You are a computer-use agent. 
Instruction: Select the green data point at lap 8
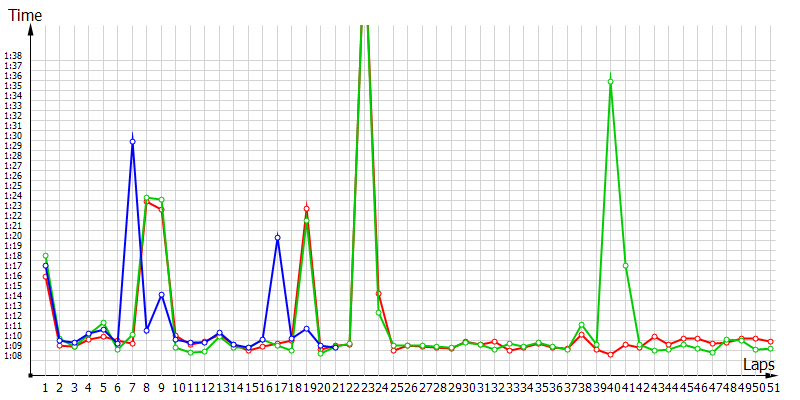pos(147,198)
